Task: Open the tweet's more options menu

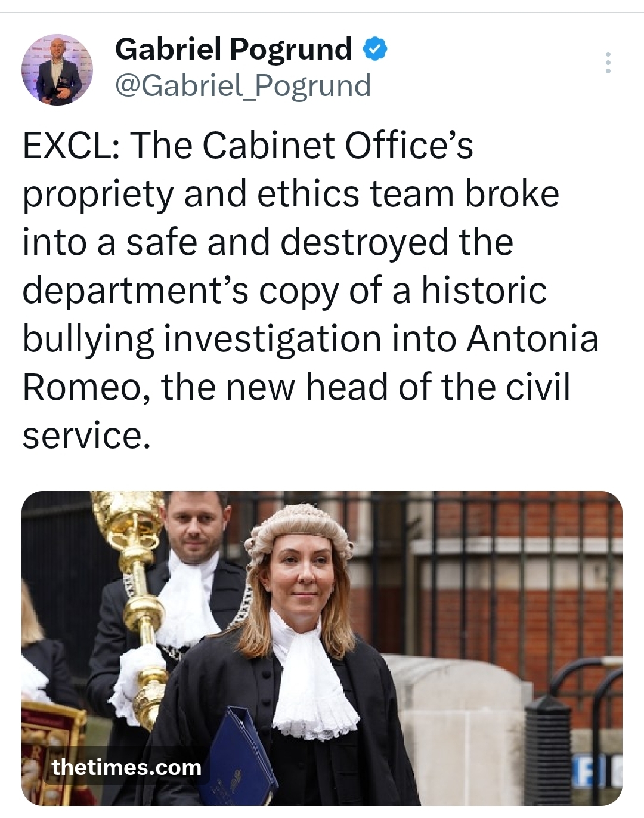Action: click(608, 63)
